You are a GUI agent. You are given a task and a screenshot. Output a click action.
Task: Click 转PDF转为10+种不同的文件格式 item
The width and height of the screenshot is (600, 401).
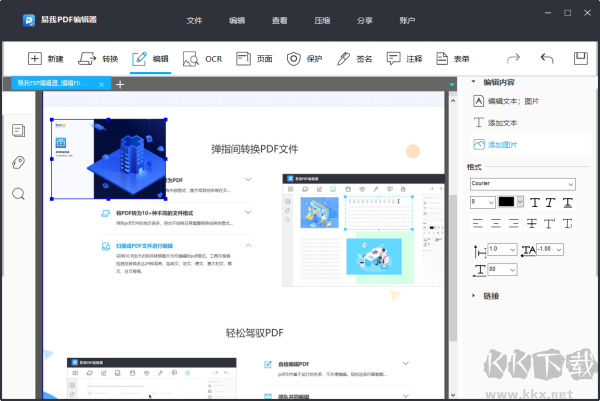click(x=154, y=213)
